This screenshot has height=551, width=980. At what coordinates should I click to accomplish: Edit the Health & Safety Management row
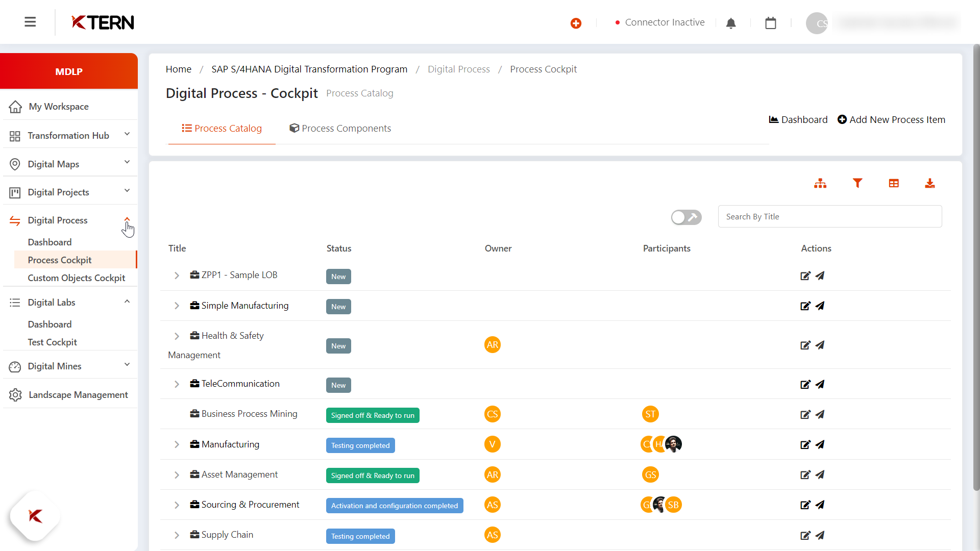[x=805, y=345]
